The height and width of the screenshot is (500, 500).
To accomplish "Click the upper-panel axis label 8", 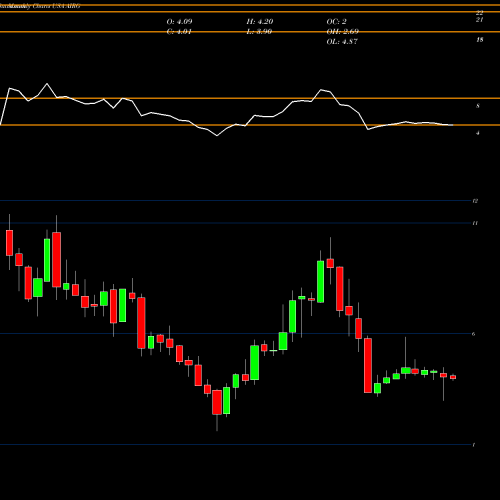I will [x=478, y=106].
